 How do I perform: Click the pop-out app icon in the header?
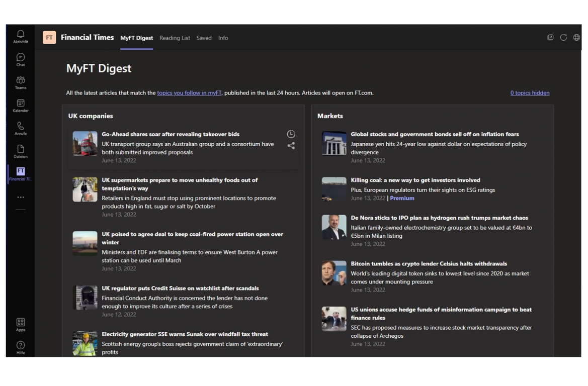point(550,38)
